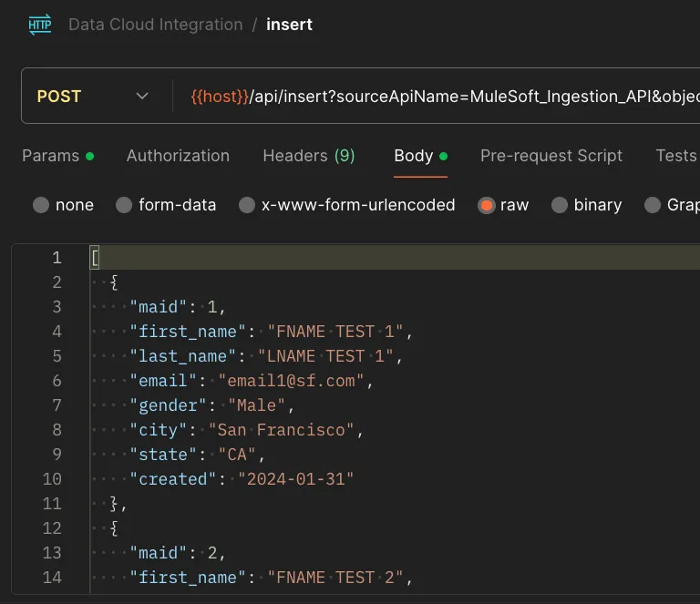Image resolution: width=700 pixels, height=604 pixels.
Task: Click the "San Francisco" city value
Action: pos(281,430)
